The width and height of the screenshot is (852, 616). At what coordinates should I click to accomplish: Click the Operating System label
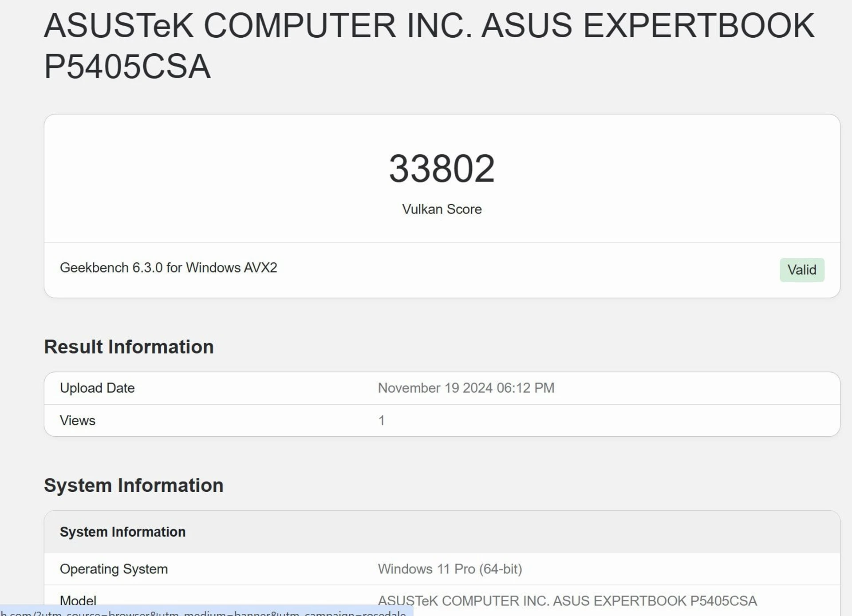click(x=114, y=569)
